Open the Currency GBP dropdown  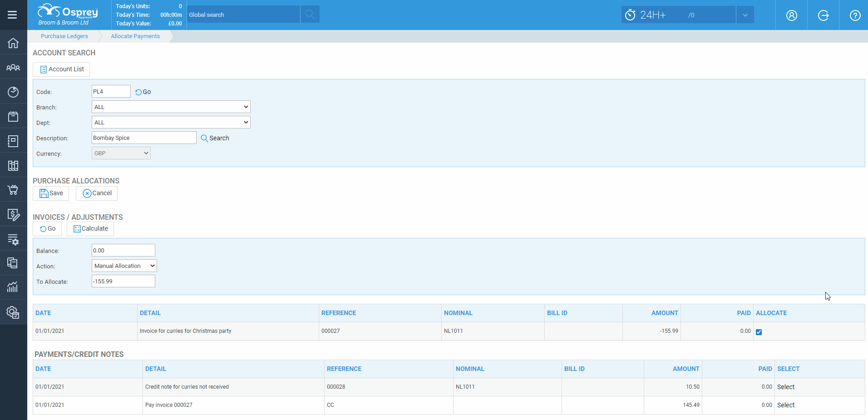tap(121, 153)
